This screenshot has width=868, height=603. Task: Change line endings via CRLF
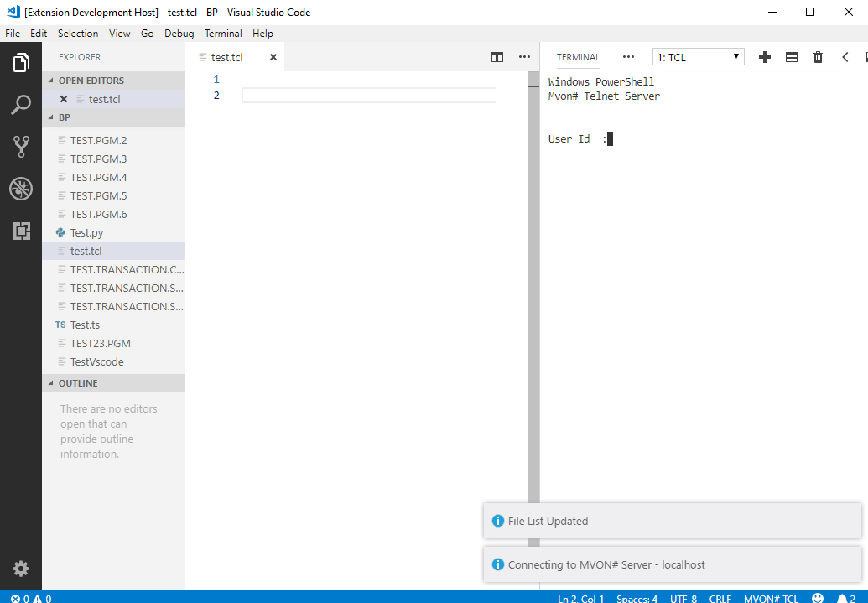pyautogui.click(x=720, y=599)
